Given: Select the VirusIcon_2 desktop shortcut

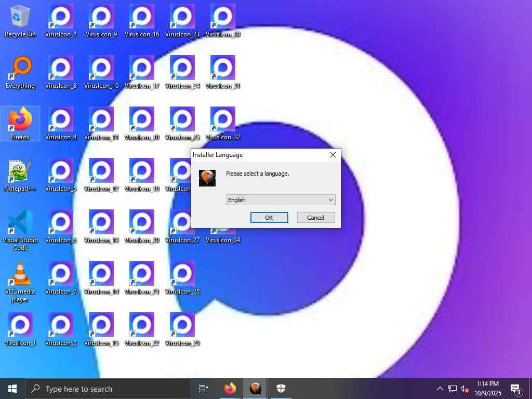Looking at the screenshot, I should click(61, 21).
